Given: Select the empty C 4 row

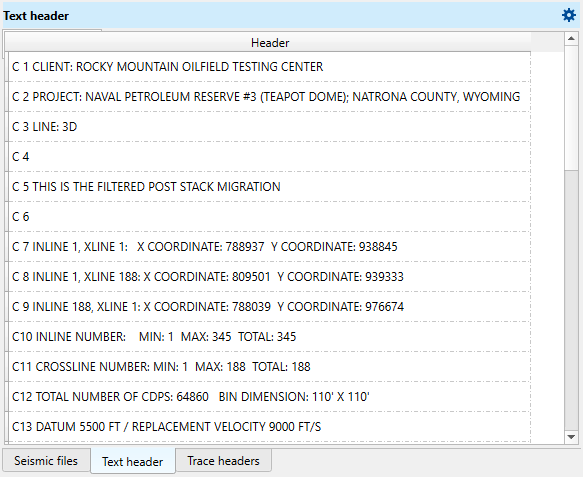Looking at the screenshot, I should (x=269, y=157).
